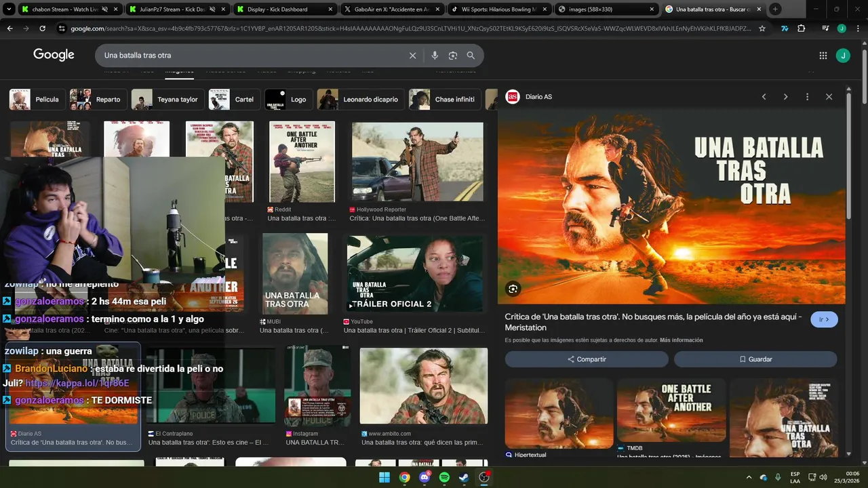868x488 pixels.
Task: Close the Diario AS image preview panel
Action: coord(829,97)
